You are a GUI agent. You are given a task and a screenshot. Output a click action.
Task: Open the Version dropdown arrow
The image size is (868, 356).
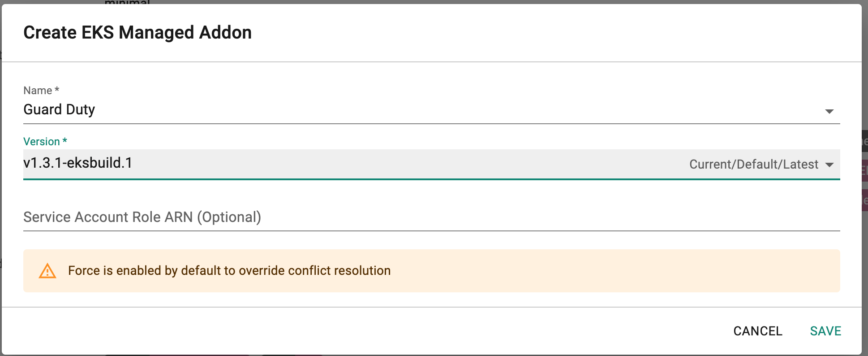(829, 165)
